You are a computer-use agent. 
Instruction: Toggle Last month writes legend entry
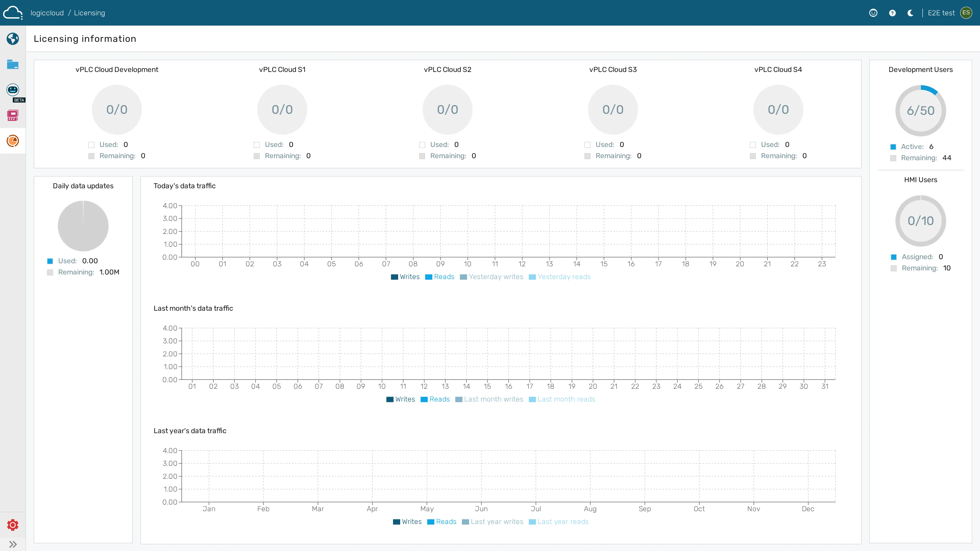pyautogui.click(x=489, y=399)
